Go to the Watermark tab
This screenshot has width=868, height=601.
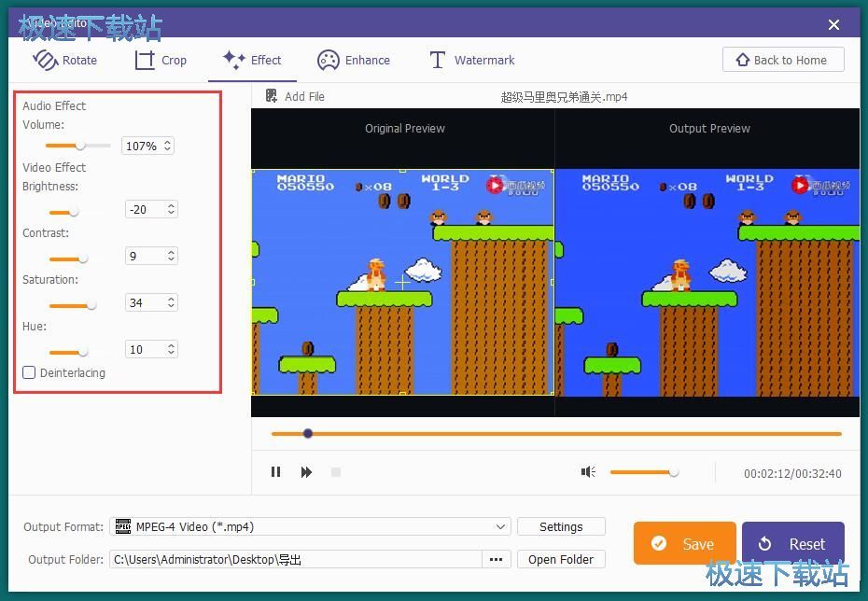coord(472,60)
